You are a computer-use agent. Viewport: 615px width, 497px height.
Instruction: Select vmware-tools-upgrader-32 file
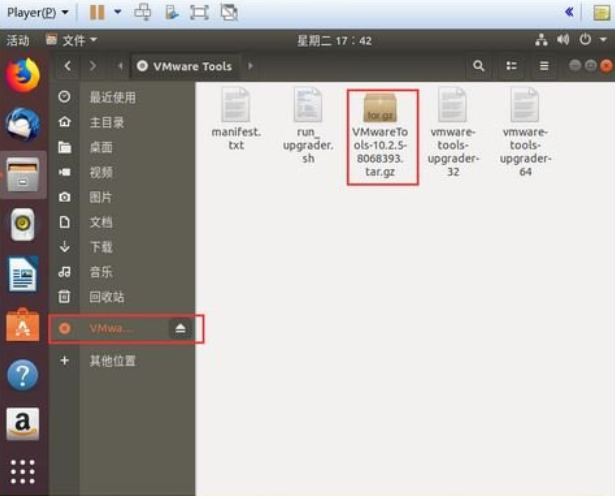(453, 133)
